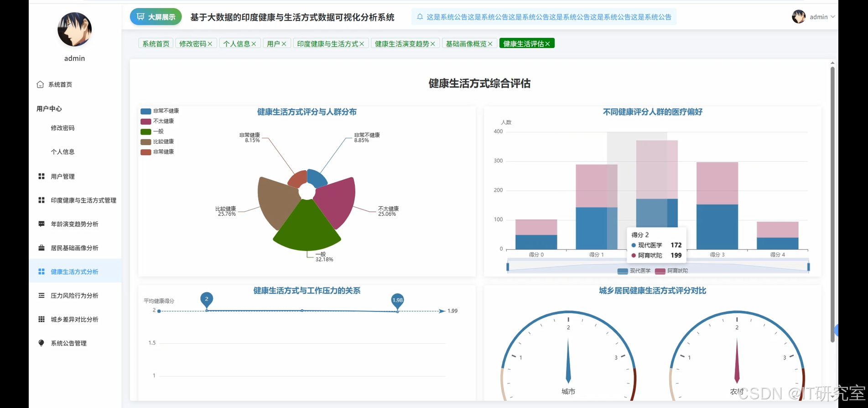Viewport: 868px width, 408px height.
Task: Close the 健康生活演变趋势 tab
Action: [433, 44]
